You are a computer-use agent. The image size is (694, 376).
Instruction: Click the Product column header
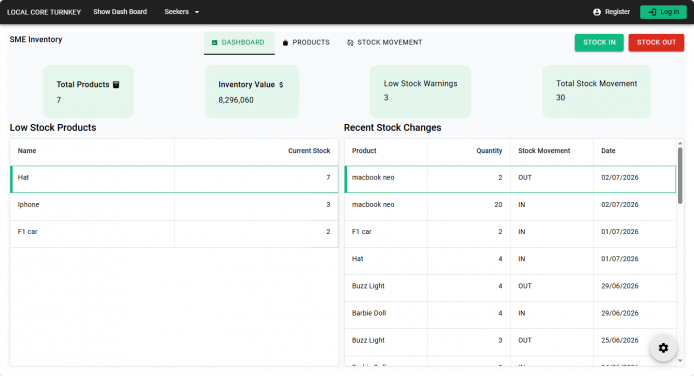(386, 151)
